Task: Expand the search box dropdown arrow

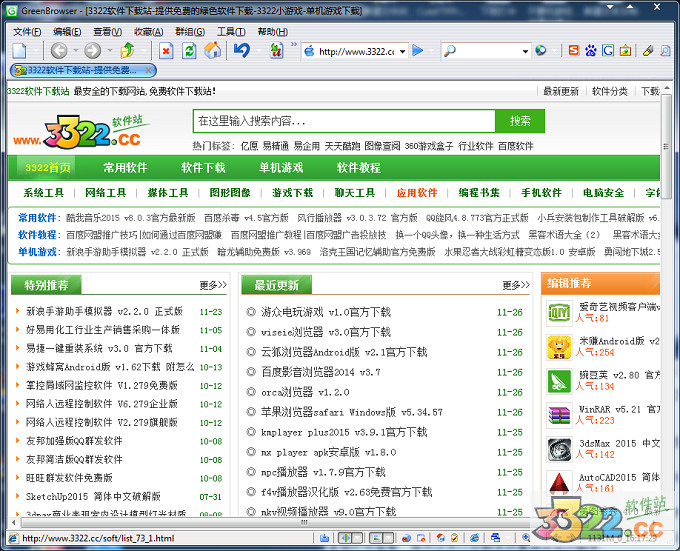Action: pos(525,51)
